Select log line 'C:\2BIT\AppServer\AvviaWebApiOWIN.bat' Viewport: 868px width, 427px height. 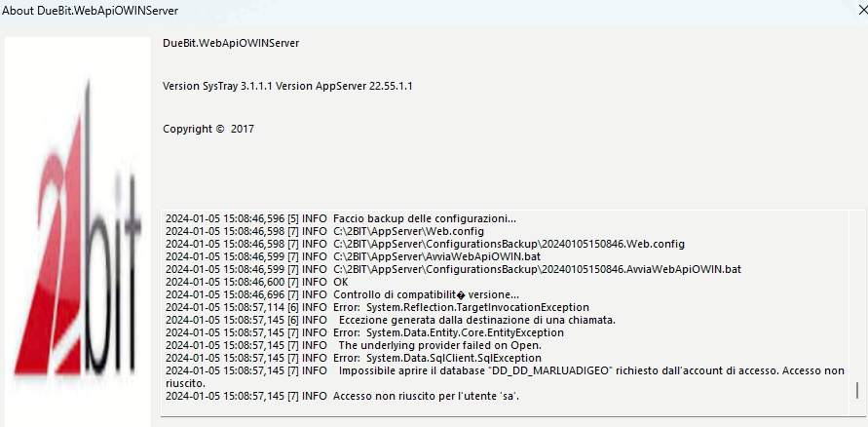tap(354, 256)
